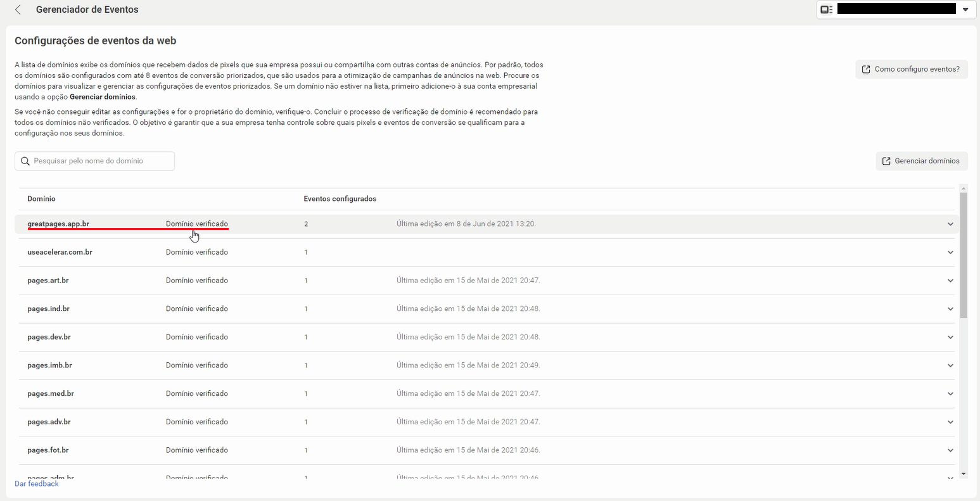Open 'Como configuro eventos?' help button

(x=911, y=69)
